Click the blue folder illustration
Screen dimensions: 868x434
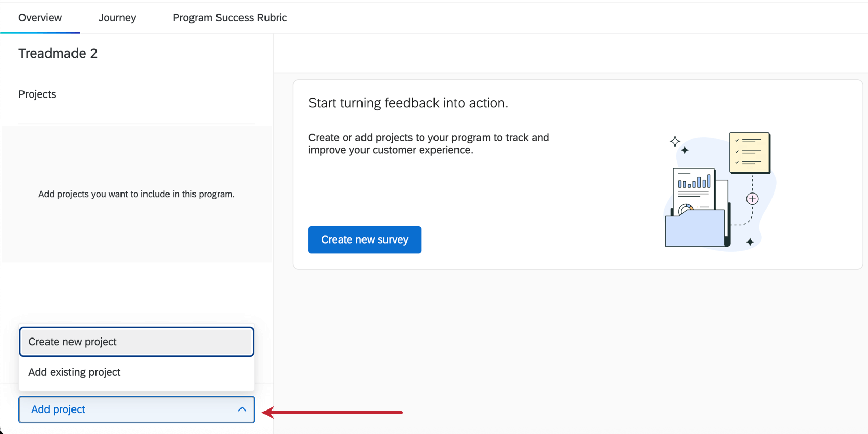pos(694,229)
